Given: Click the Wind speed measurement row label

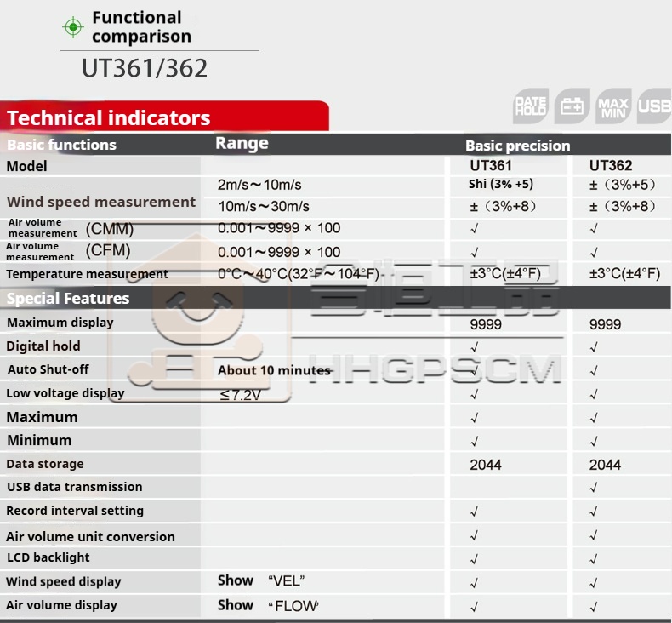Looking at the screenshot, I should pyautogui.click(x=101, y=202).
